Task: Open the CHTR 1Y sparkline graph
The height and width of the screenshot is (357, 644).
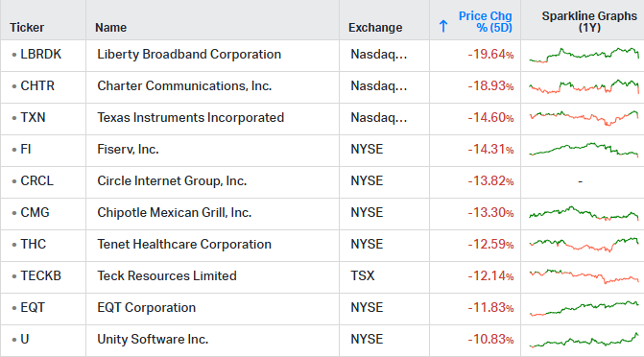Action: coord(584,86)
